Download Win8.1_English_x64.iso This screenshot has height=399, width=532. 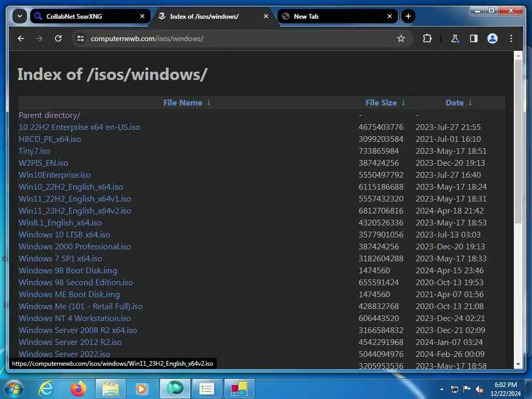pos(60,223)
